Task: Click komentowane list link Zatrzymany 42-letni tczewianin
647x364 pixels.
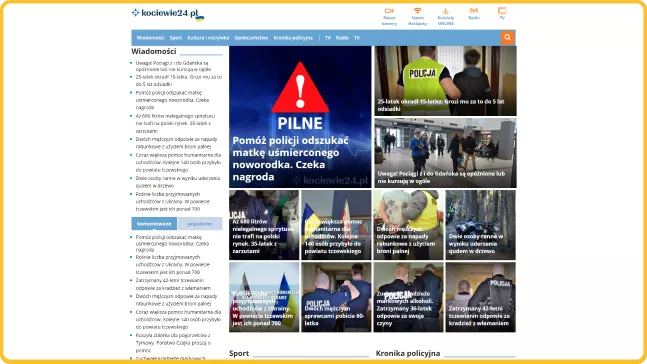Action: (173, 284)
